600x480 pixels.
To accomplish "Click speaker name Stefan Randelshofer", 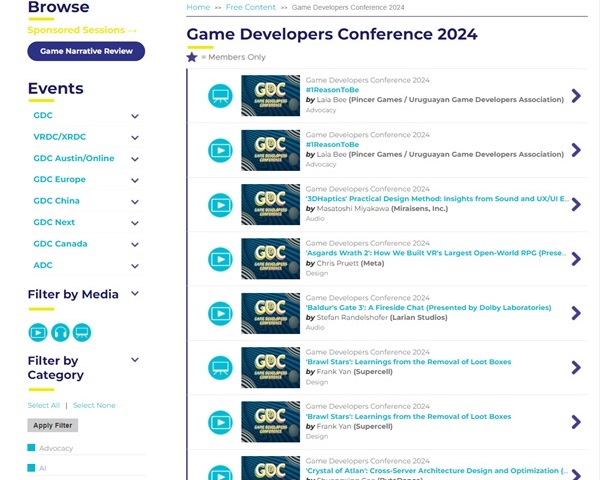I will (352, 317).
